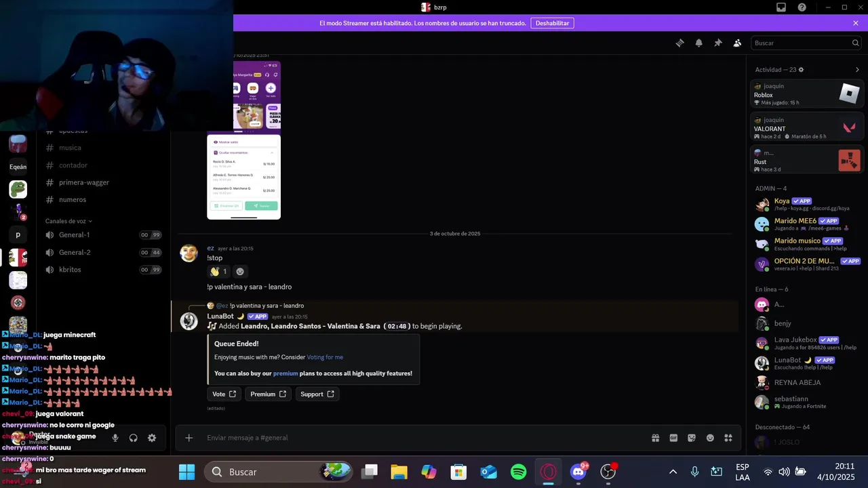Click the Buscar search field in Discord

click(x=806, y=43)
